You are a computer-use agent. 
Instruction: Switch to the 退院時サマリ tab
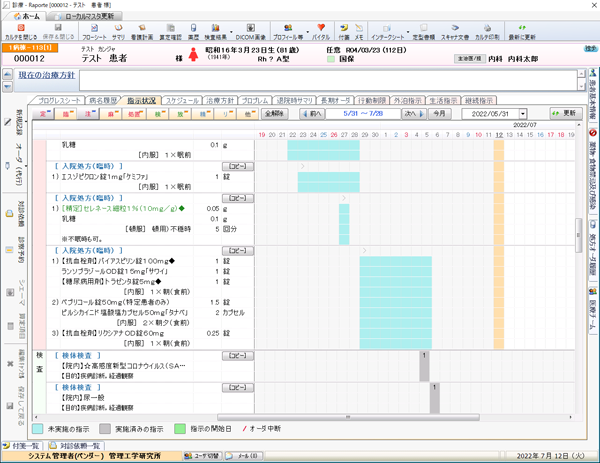pos(295,101)
